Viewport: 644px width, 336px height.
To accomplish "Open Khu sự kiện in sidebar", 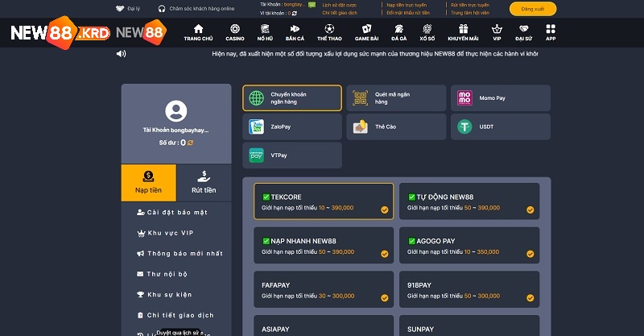I will point(164,294).
